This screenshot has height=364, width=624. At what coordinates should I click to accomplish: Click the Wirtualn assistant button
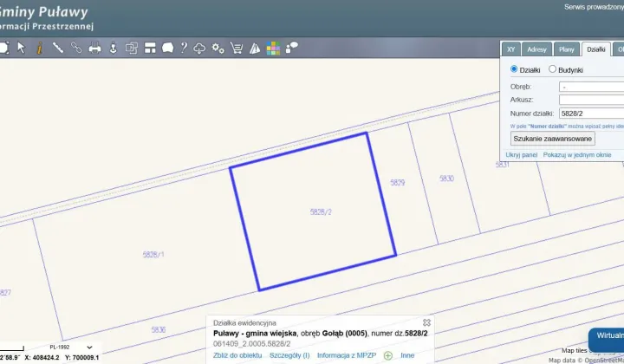(606, 339)
